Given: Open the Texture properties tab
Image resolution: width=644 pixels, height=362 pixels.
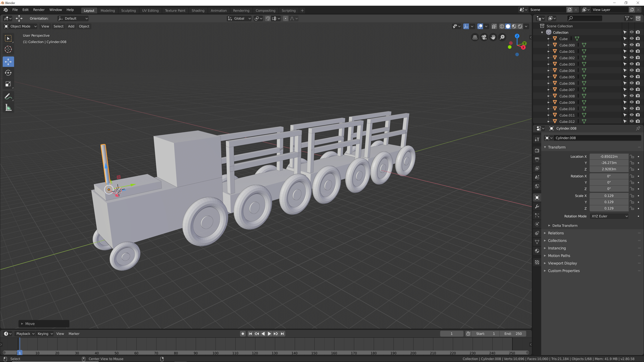Looking at the screenshot, I should [537, 262].
